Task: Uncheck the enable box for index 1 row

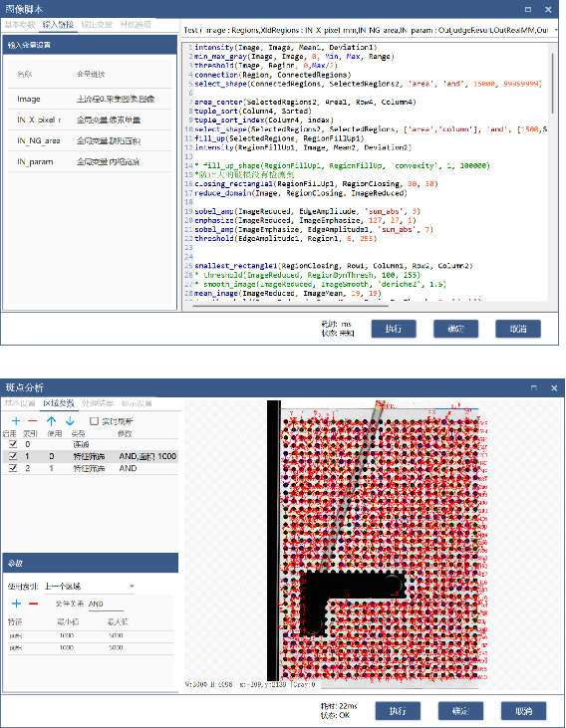Action: coord(13,456)
